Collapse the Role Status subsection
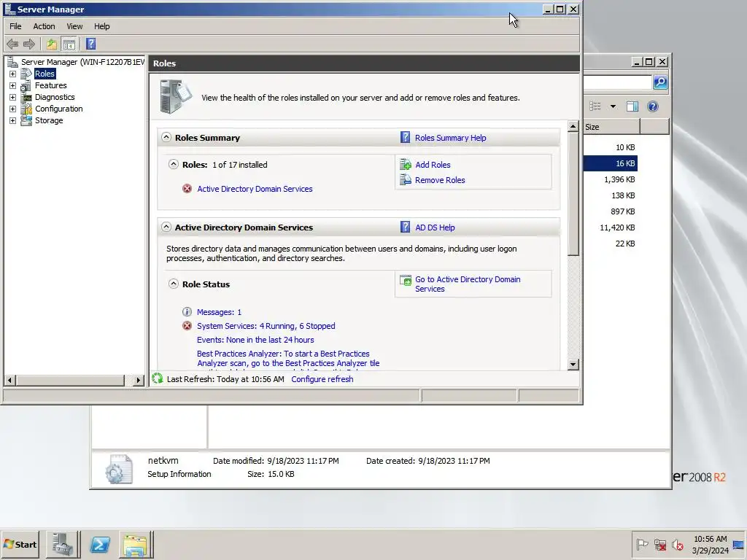 point(174,284)
